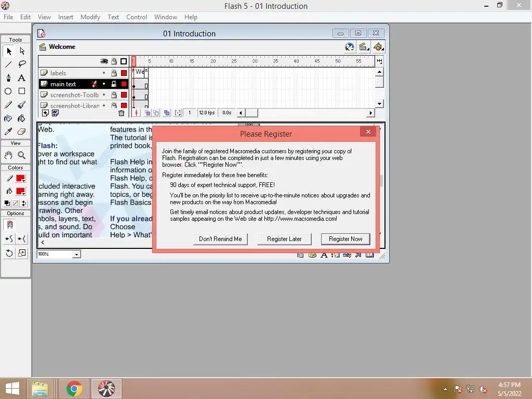Click the Register Later button
Image resolution: width=532 pixels, height=399 pixels.
[x=284, y=239]
